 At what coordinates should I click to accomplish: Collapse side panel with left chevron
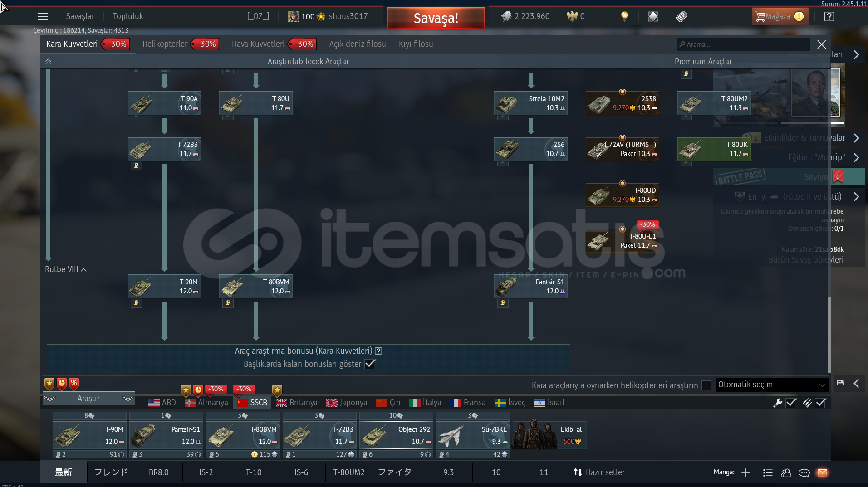[856, 383]
